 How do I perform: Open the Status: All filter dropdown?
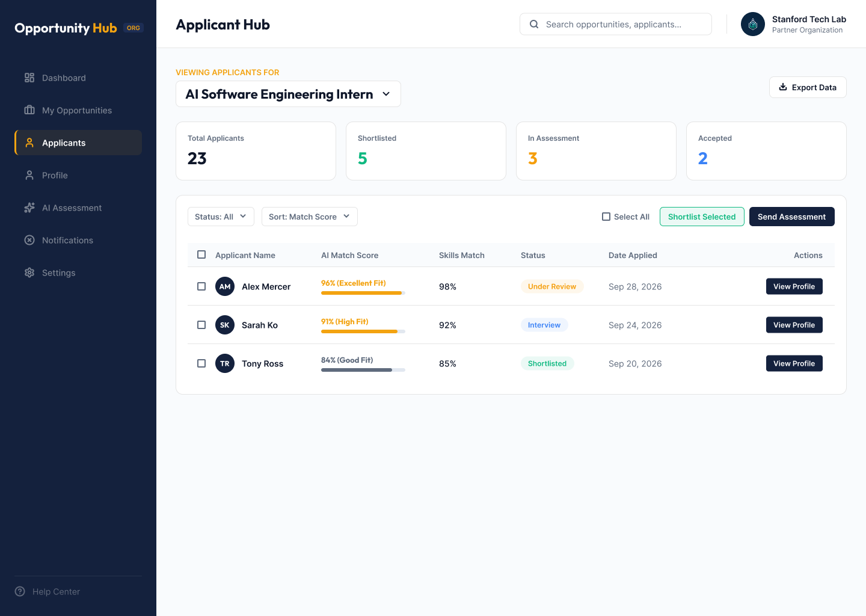tap(221, 217)
